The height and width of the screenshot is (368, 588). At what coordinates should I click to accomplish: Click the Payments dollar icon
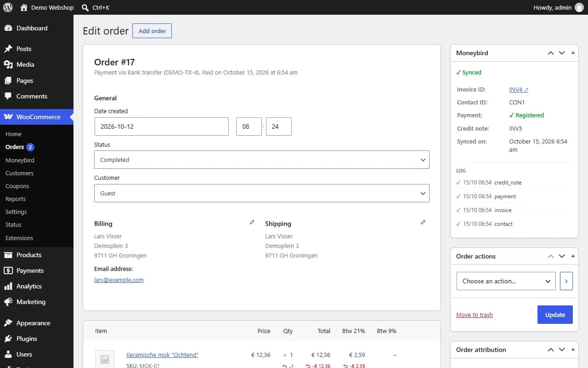[8, 270]
